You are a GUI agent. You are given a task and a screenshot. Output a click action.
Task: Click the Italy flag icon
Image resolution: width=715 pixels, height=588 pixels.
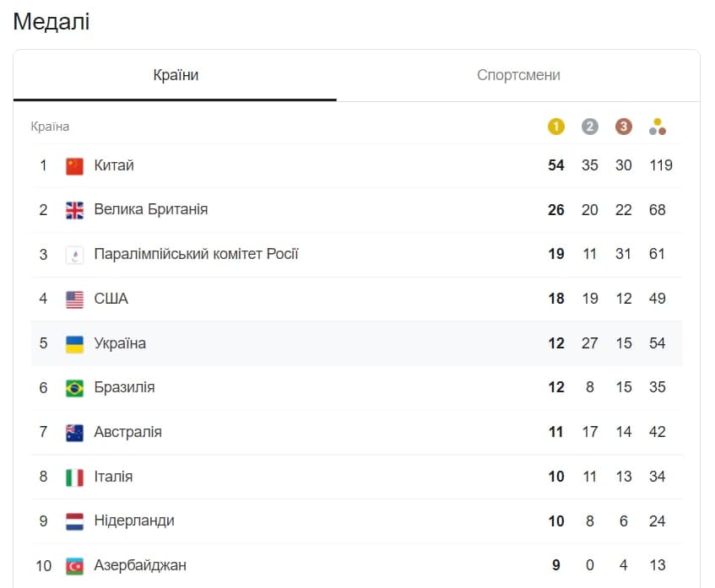tap(75, 477)
